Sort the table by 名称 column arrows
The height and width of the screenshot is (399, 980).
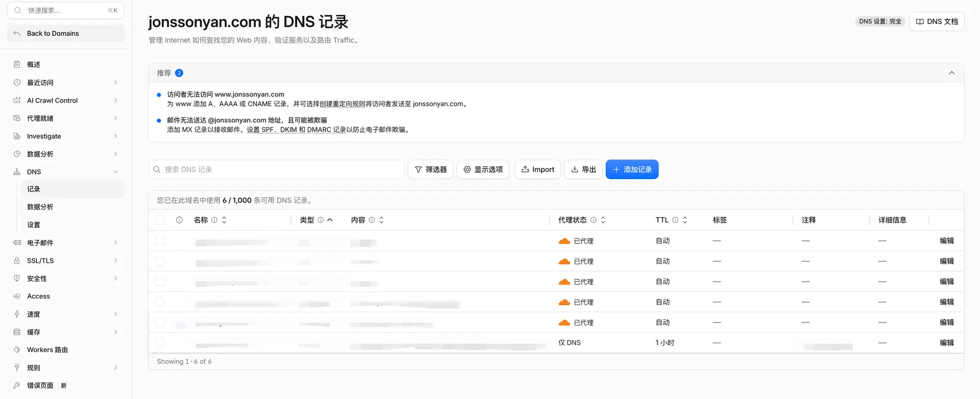coord(224,220)
